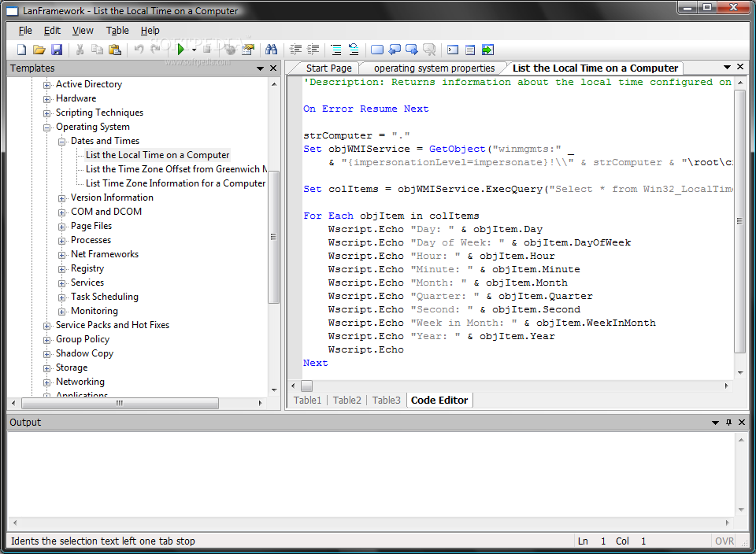This screenshot has width=756, height=554.
Task: Click the comment lines toolbar icon
Action: click(x=336, y=50)
